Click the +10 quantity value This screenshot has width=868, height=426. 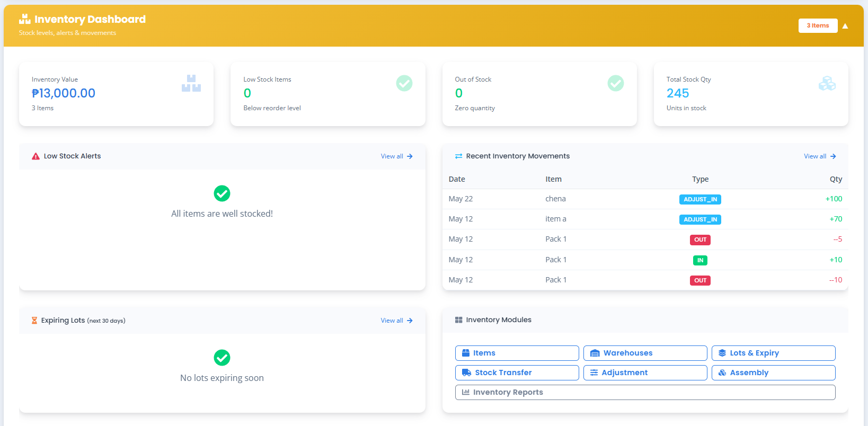[836, 260]
